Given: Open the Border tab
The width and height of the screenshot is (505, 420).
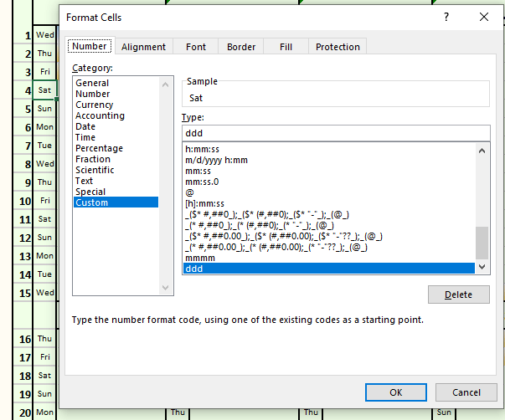Looking at the screenshot, I should pos(241,47).
